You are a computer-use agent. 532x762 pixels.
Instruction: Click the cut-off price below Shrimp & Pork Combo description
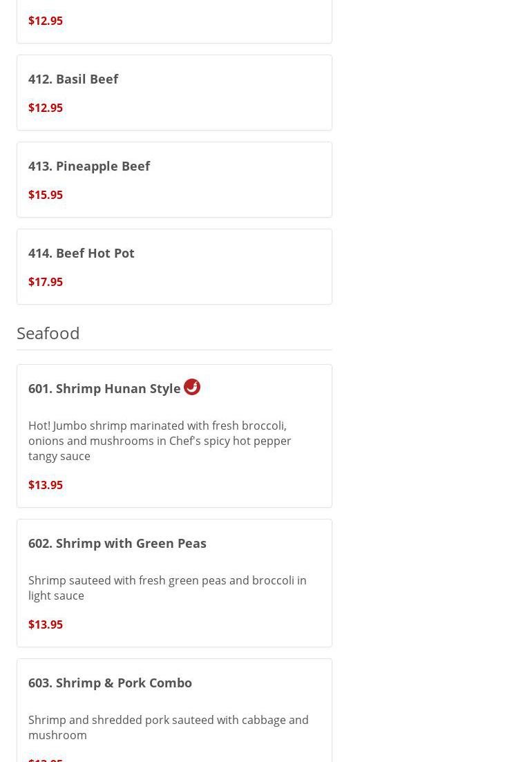[46, 759]
